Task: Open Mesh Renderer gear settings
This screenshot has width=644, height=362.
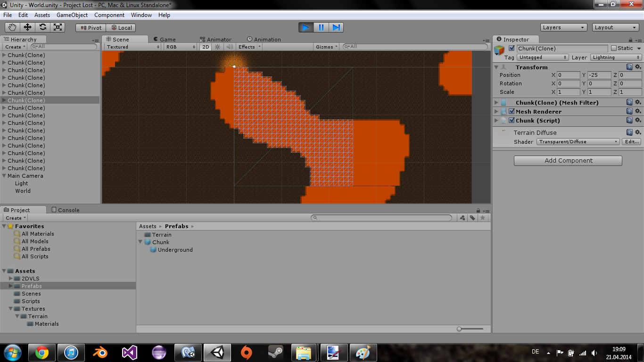Action: (x=638, y=111)
